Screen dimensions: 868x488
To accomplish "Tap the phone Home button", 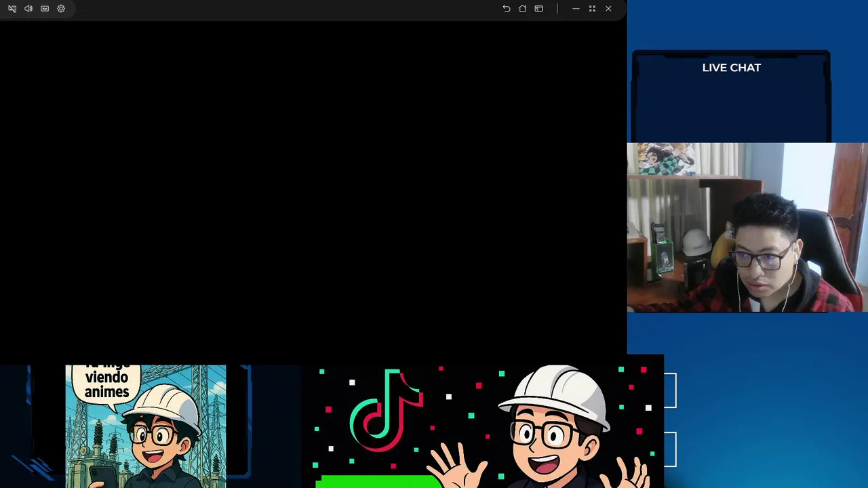I will 522,9.
